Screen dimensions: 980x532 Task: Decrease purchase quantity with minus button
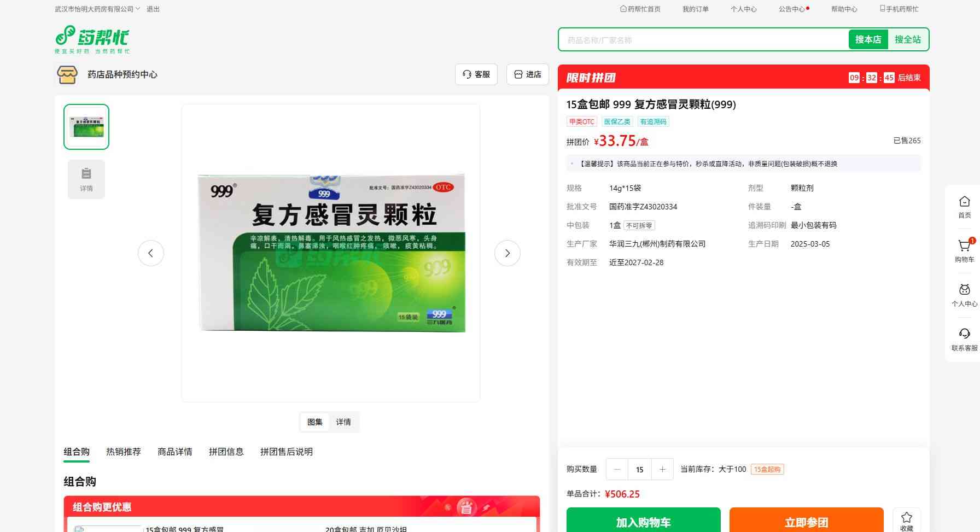tap(617, 469)
